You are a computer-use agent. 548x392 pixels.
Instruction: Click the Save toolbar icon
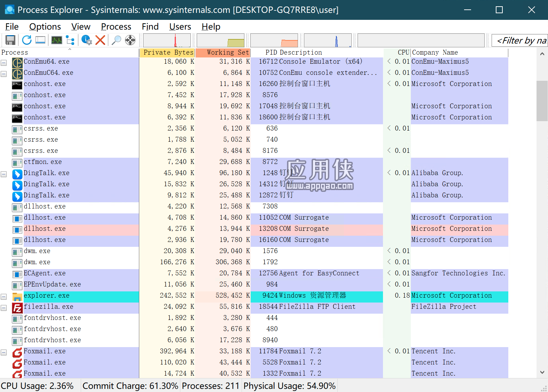click(x=10, y=40)
